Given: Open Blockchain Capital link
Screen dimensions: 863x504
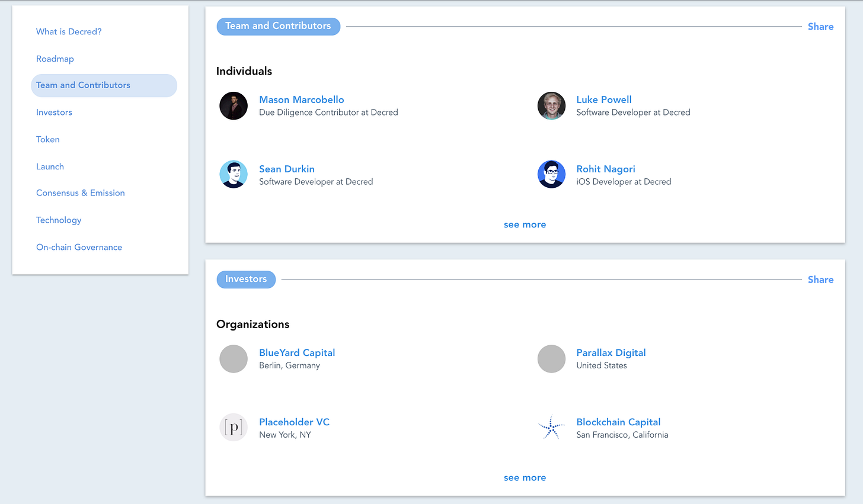Looking at the screenshot, I should tap(618, 422).
